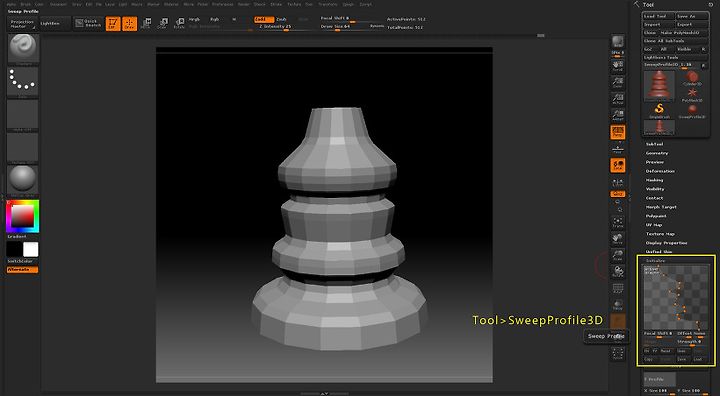The width and height of the screenshot is (720, 396).
Task: Click the Import button in Tool palette
Action: tap(658, 24)
